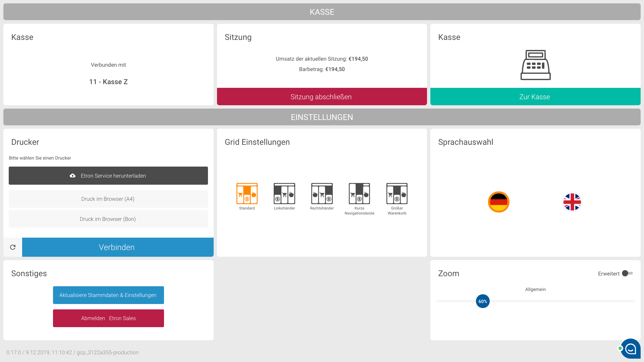Select Druck im Browser (A4) option
644x362 pixels.
[x=108, y=199]
